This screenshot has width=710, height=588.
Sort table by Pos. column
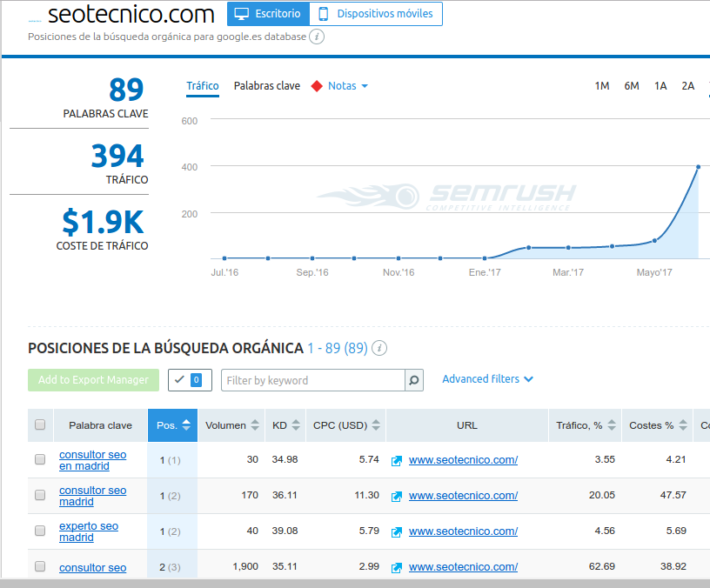172,425
